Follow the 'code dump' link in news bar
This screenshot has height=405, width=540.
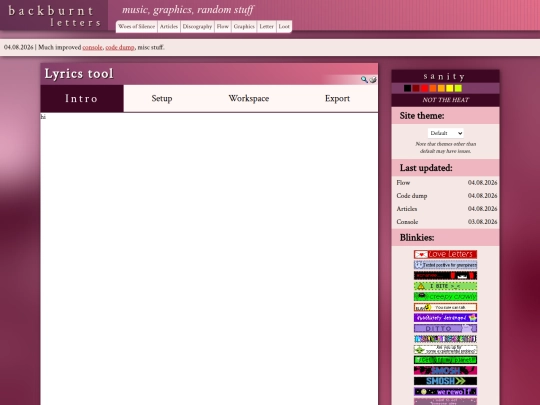point(120,48)
